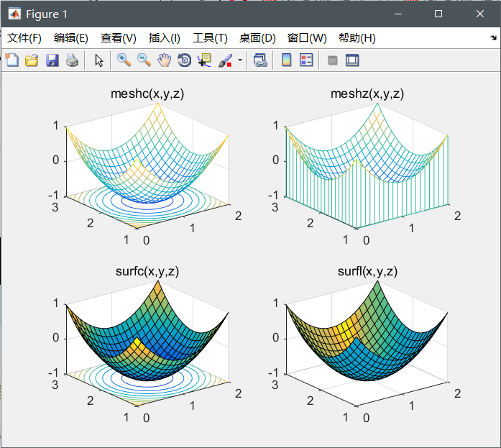Open the 编辑(E) menu
This screenshot has height=448, width=501.
(x=71, y=38)
